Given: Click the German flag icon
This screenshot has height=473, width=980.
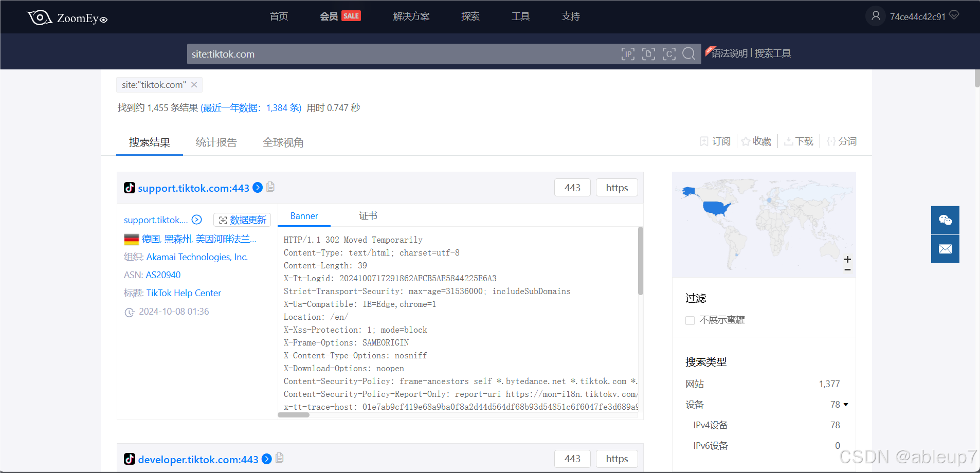Looking at the screenshot, I should click(x=132, y=239).
